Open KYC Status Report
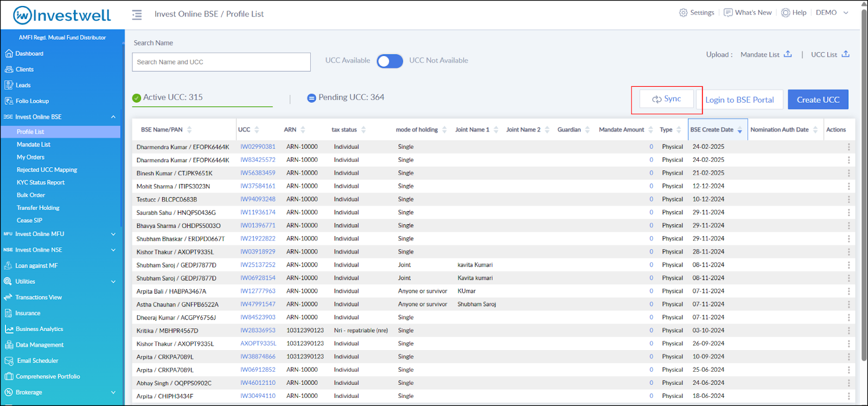The width and height of the screenshot is (868, 406). (41, 182)
